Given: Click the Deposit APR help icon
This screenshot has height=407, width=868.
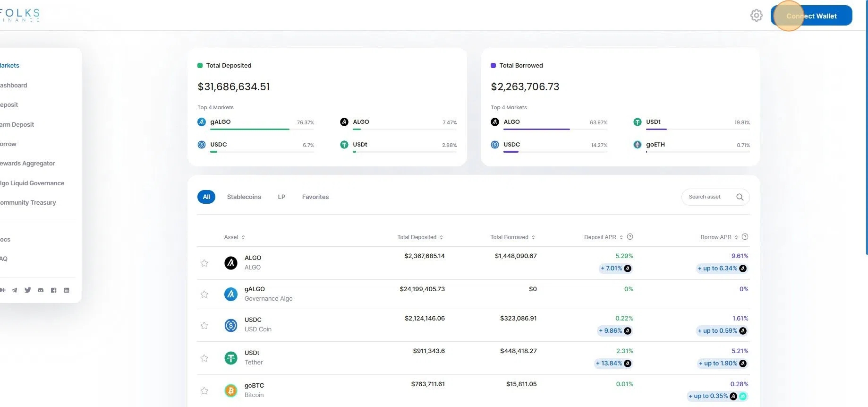Looking at the screenshot, I should (x=630, y=237).
